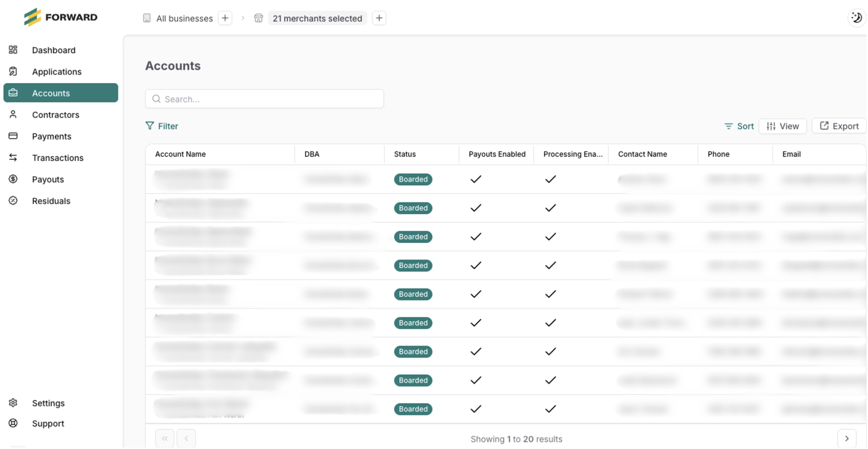868x449 pixels.
Task: Open the Dashboard page
Action: click(x=53, y=50)
